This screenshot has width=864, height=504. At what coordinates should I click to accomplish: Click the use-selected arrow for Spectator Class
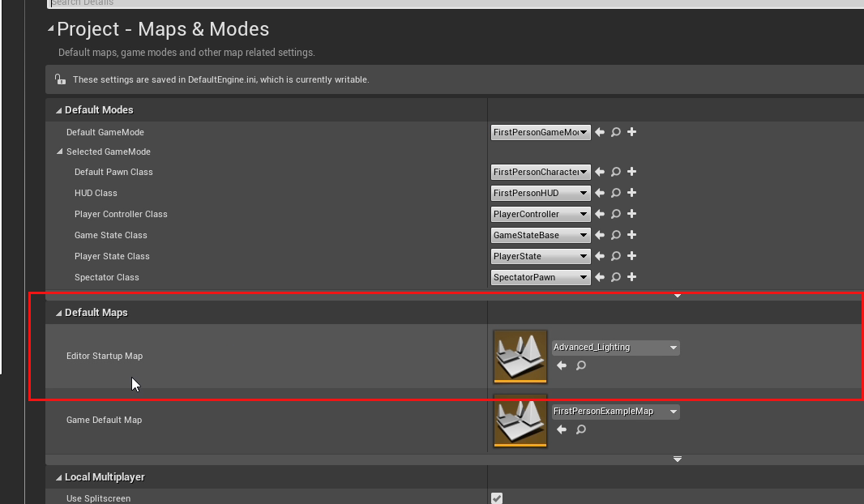[600, 277]
